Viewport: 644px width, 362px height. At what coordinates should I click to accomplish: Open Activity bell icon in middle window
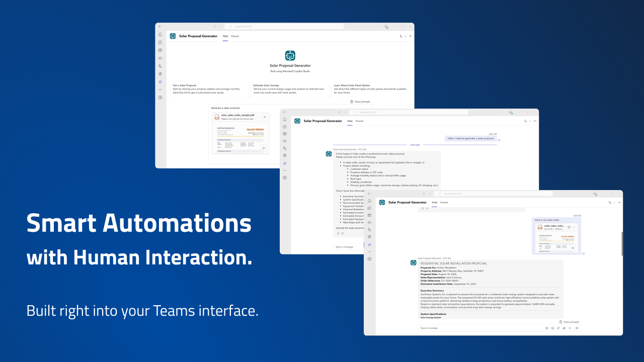(x=284, y=120)
